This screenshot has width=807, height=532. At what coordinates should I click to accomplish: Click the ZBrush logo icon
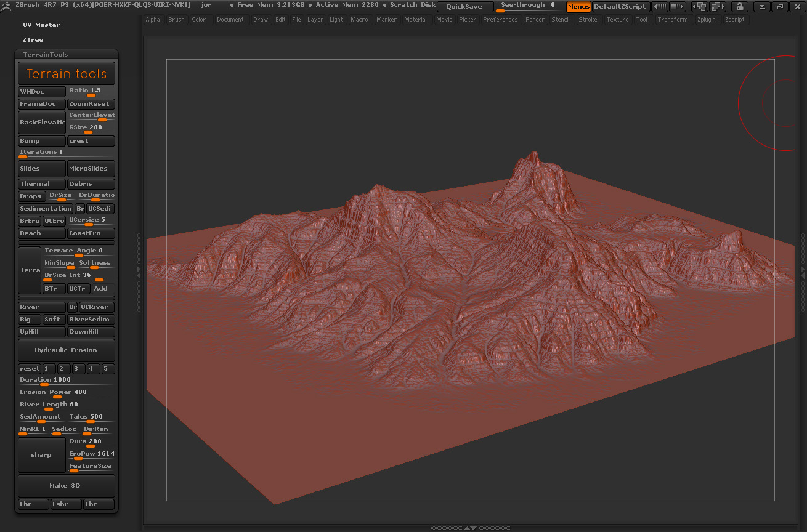click(7, 5)
